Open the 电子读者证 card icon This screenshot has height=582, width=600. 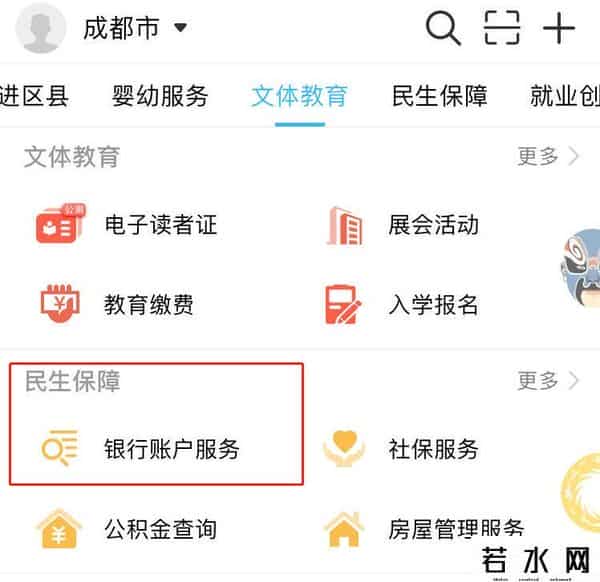60,224
